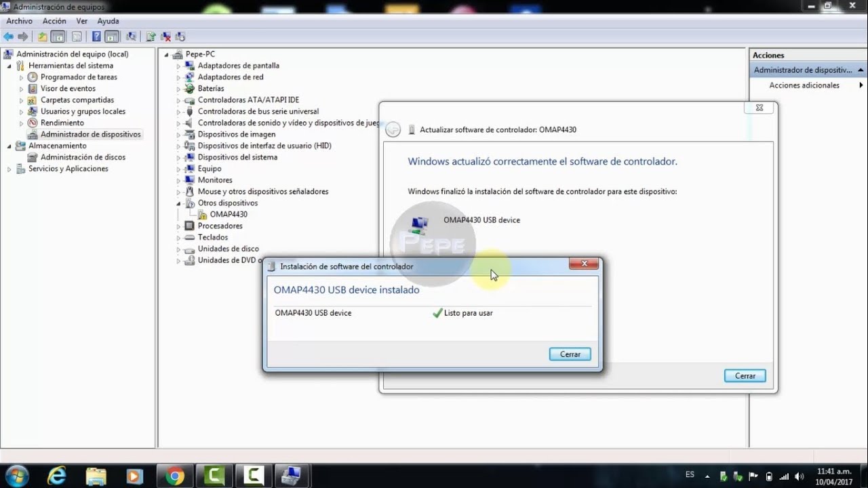
Task: Expand Adaptadores de red node
Action: (x=179, y=77)
